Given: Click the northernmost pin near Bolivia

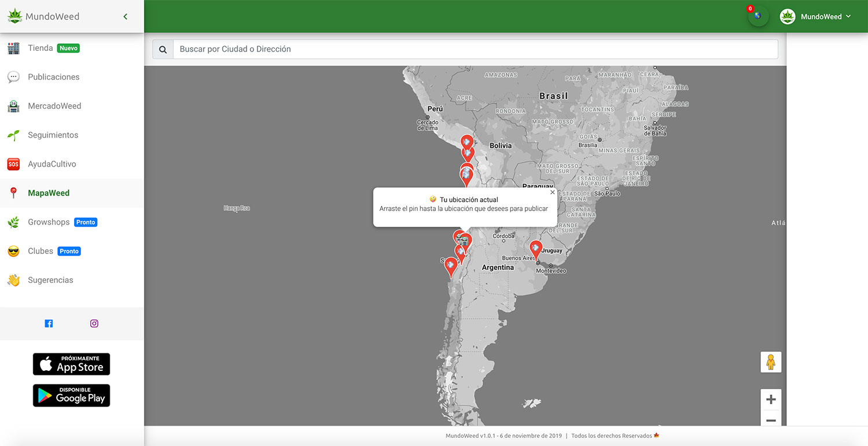Looking at the screenshot, I should [466, 142].
